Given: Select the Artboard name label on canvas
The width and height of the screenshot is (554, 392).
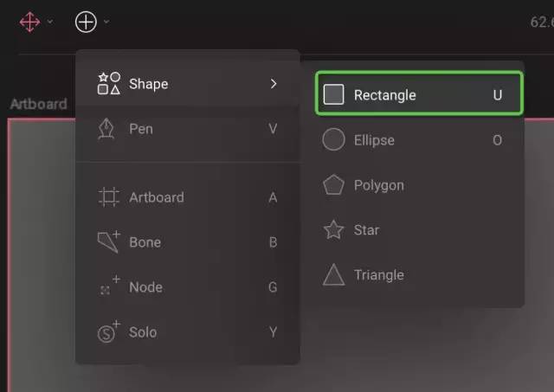Looking at the screenshot, I should point(38,104).
